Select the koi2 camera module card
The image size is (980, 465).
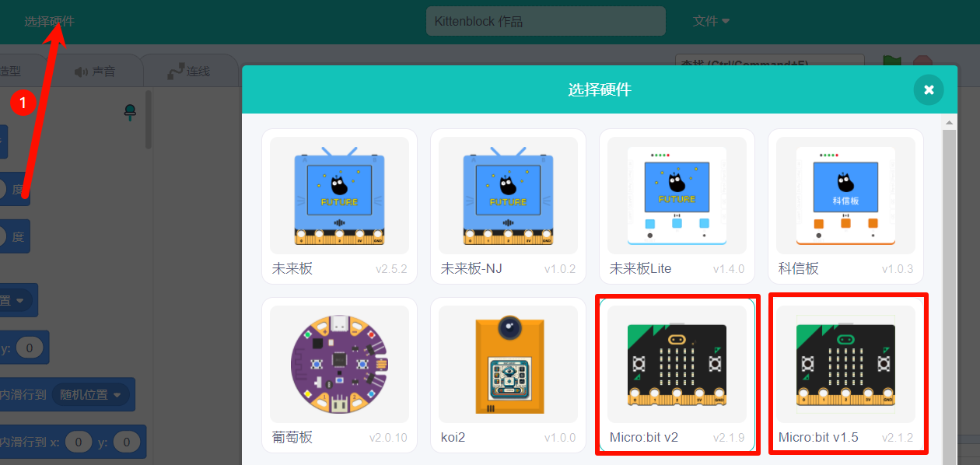pyautogui.click(x=508, y=376)
